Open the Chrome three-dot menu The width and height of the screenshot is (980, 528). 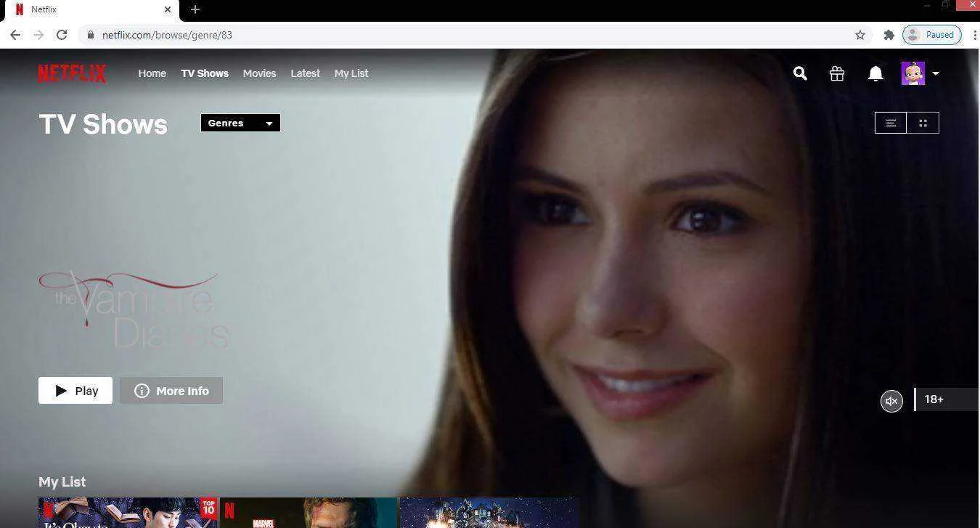click(x=974, y=35)
